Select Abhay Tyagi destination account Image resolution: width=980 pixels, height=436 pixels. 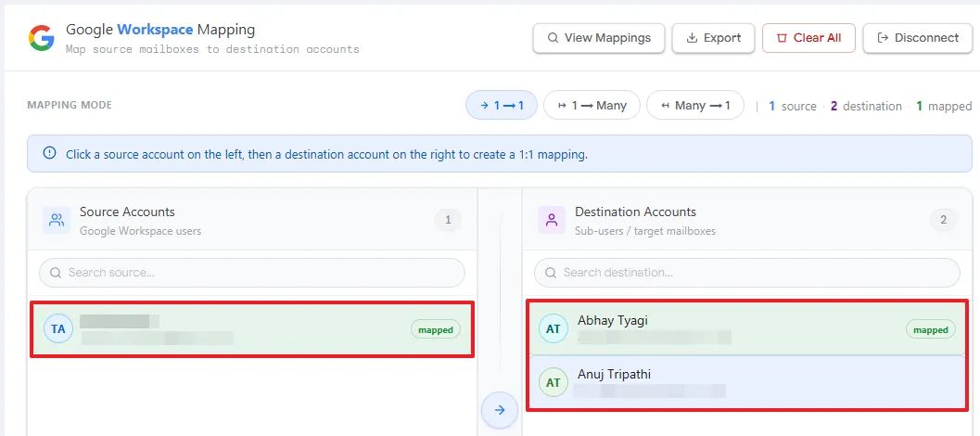point(747,329)
